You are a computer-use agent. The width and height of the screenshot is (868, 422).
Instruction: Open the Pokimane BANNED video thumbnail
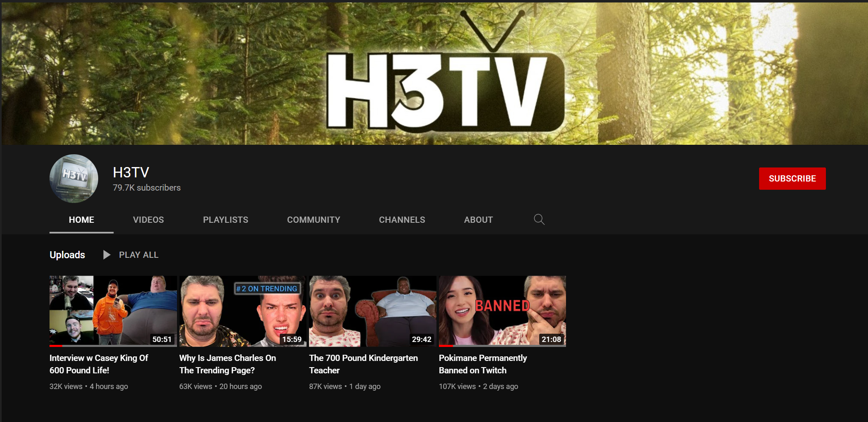[502, 311]
